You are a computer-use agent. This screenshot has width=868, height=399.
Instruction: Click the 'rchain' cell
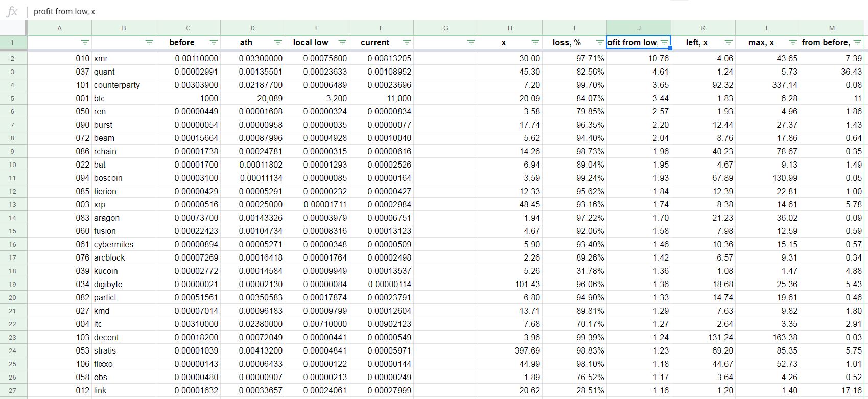coord(124,151)
